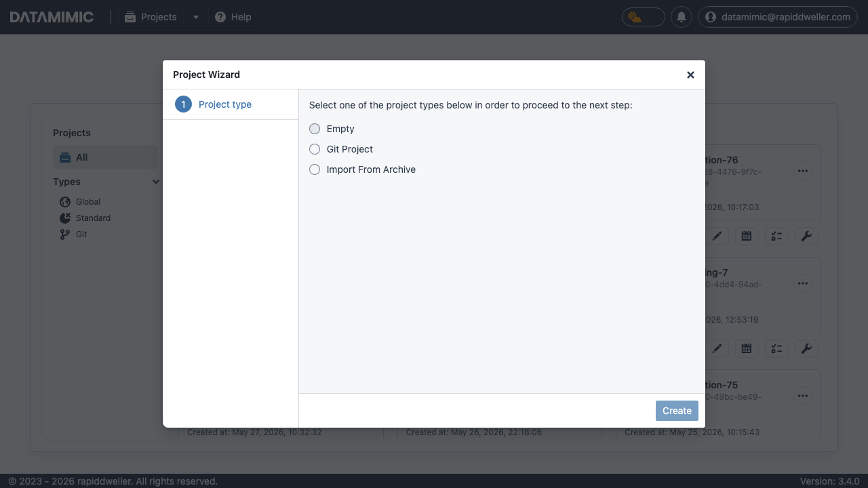The height and width of the screenshot is (488, 868).
Task: Select the Import From Archive radio button
Action: pyautogui.click(x=315, y=169)
